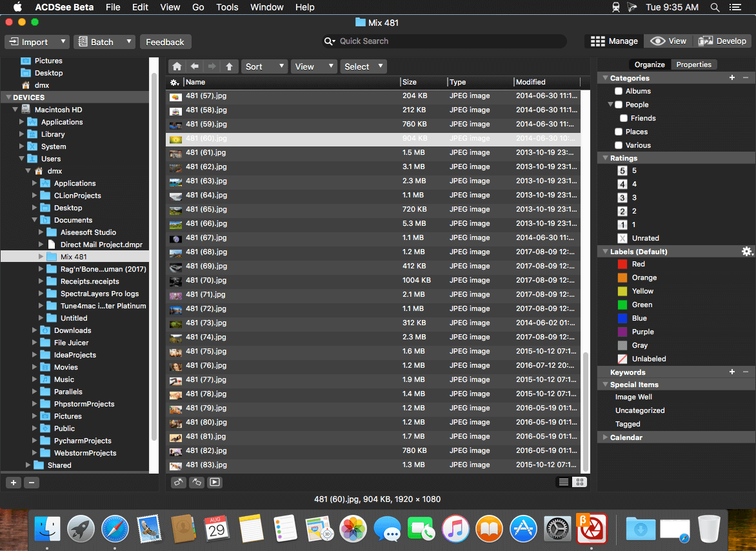Select the Red label swatch

click(622, 264)
